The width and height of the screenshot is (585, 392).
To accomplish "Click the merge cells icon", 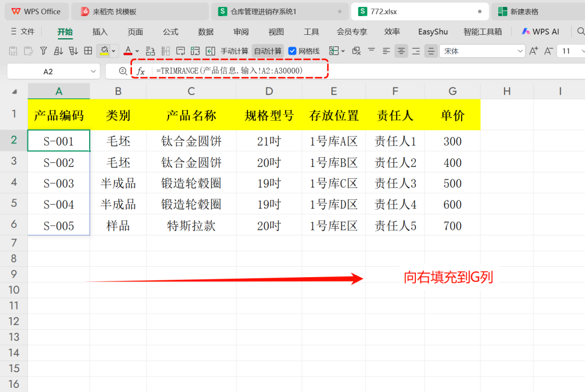I will tap(195, 51).
